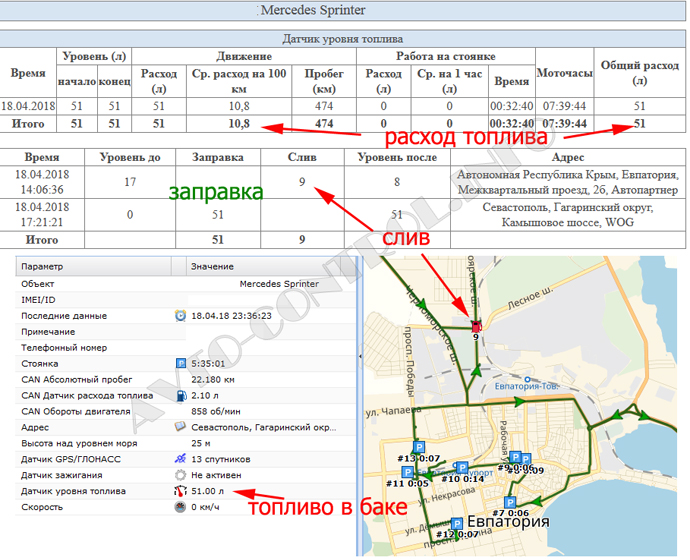This screenshot has width=690, height=560.
Task: Collapse the parameter panel using splitter arrow
Action: [x=359, y=355]
